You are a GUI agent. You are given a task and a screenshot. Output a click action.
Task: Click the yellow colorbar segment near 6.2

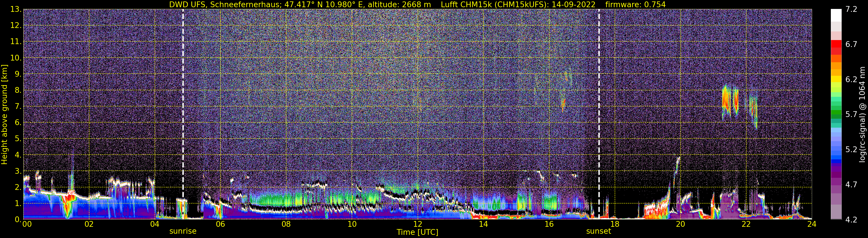click(836, 79)
